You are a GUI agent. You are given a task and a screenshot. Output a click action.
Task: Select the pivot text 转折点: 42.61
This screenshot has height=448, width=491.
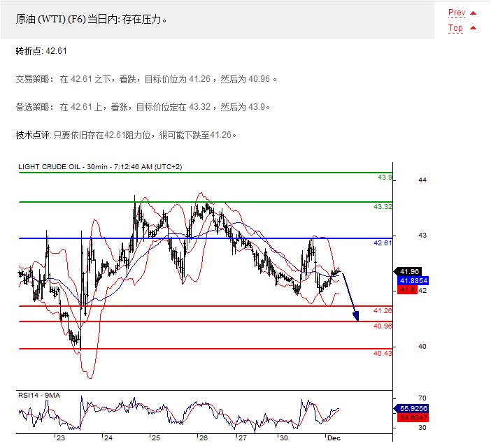41,51
